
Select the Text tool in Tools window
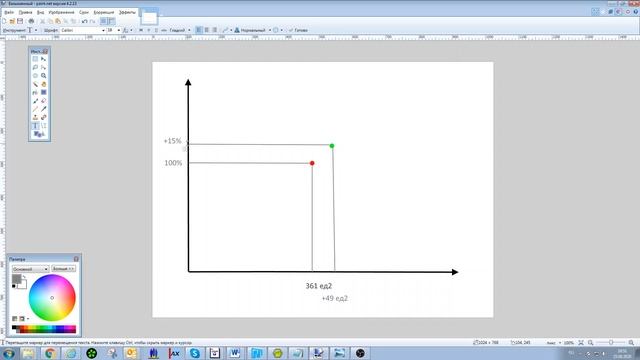tap(35, 126)
